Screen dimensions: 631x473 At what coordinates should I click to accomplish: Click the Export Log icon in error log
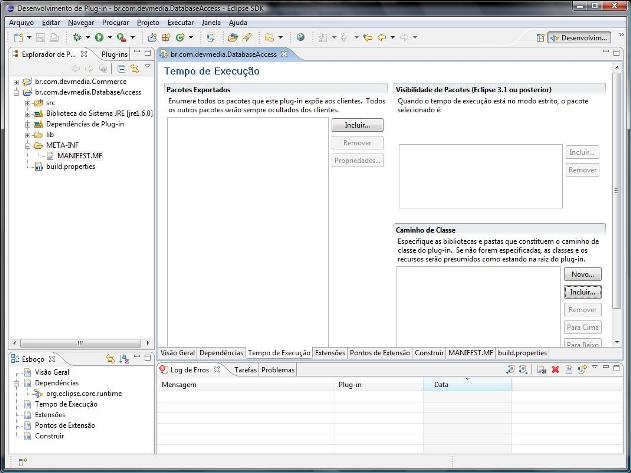point(511,370)
